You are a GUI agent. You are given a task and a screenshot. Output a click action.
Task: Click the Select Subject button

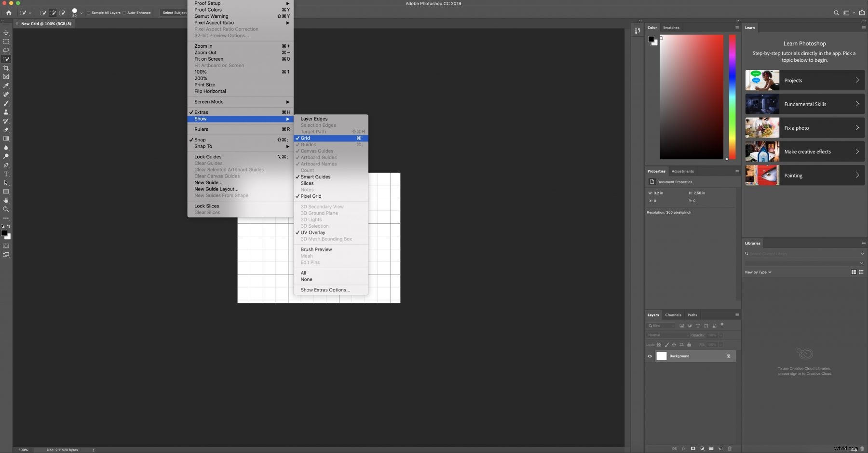(174, 13)
